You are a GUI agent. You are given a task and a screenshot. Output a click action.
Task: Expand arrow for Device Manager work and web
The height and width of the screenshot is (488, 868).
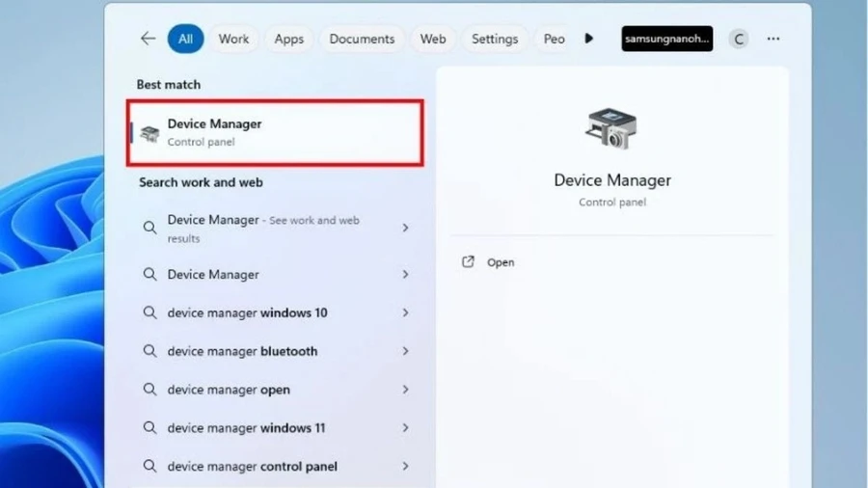(405, 228)
